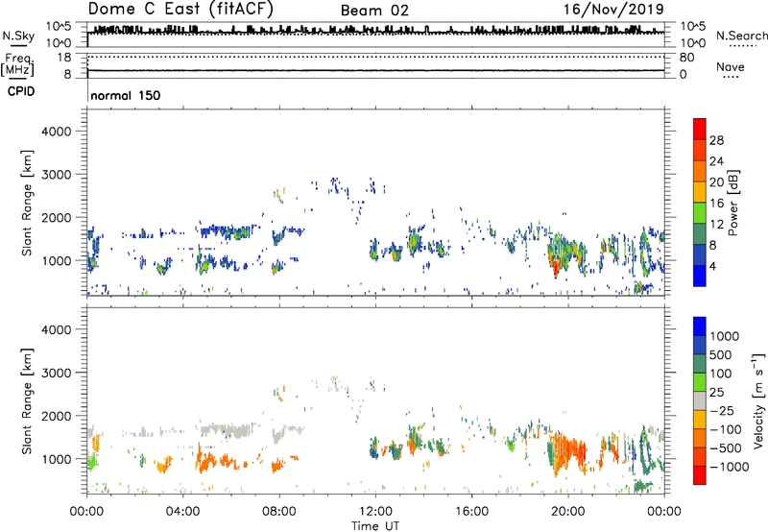Click the 'N.Sky' legend label
This screenshot has height=532, width=768.
click(x=18, y=36)
